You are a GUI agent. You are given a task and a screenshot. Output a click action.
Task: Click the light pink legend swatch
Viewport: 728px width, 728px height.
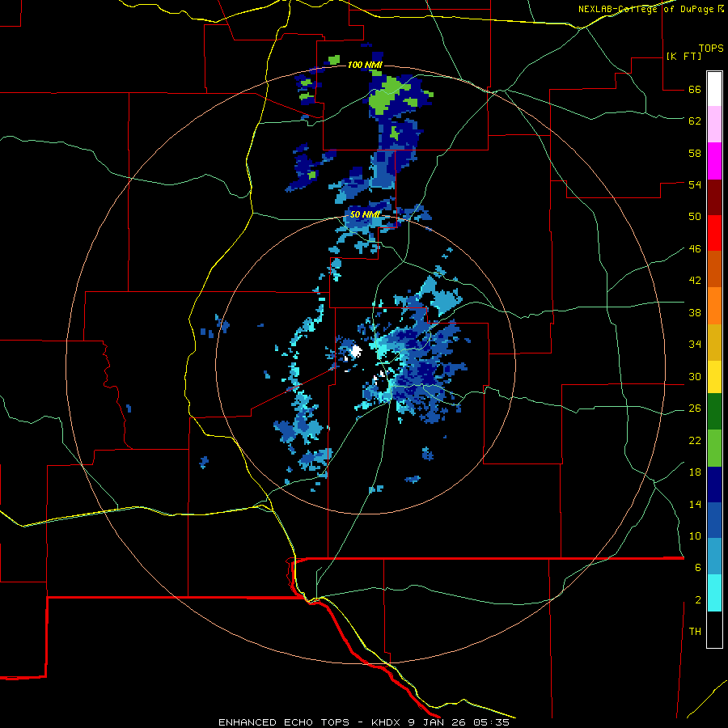pyautogui.click(x=714, y=125)
